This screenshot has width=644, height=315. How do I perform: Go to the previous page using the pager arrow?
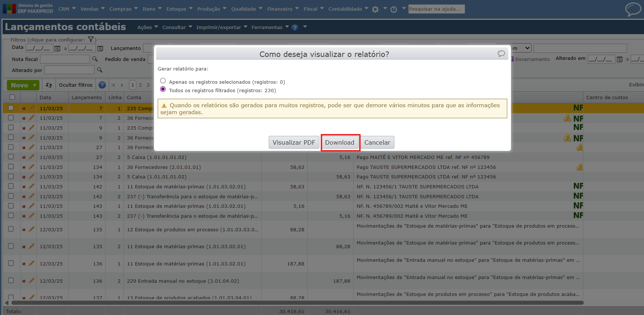tap(122, 85)
